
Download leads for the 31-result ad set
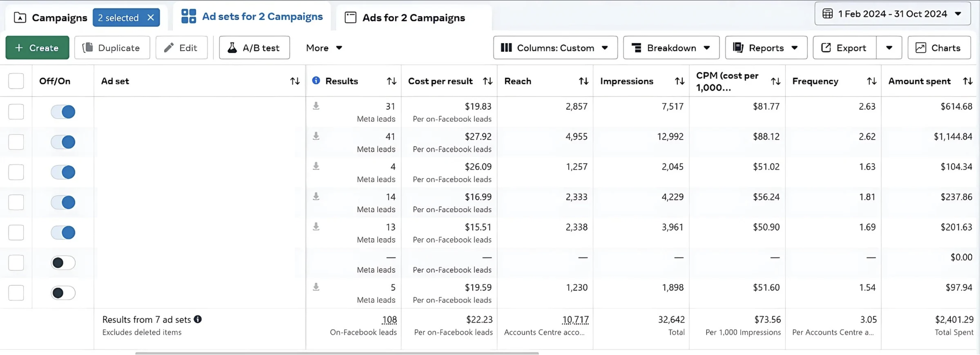(316, 106)
